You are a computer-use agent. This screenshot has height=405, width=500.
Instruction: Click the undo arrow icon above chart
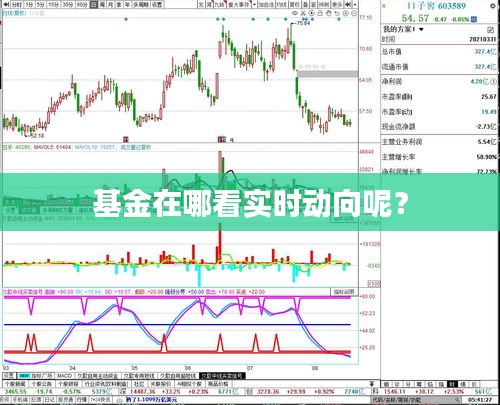pyautogui.click(x=337, y=13)
